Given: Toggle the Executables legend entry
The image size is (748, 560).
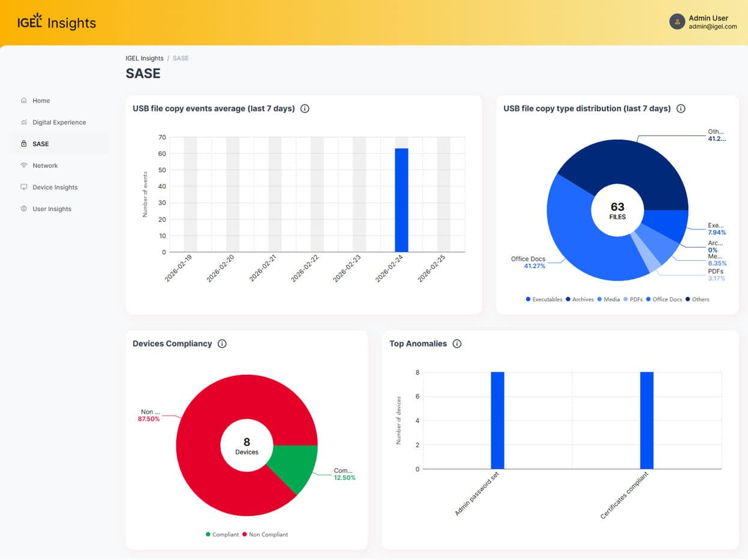Looking at the screenshot, I should (544, 299).
